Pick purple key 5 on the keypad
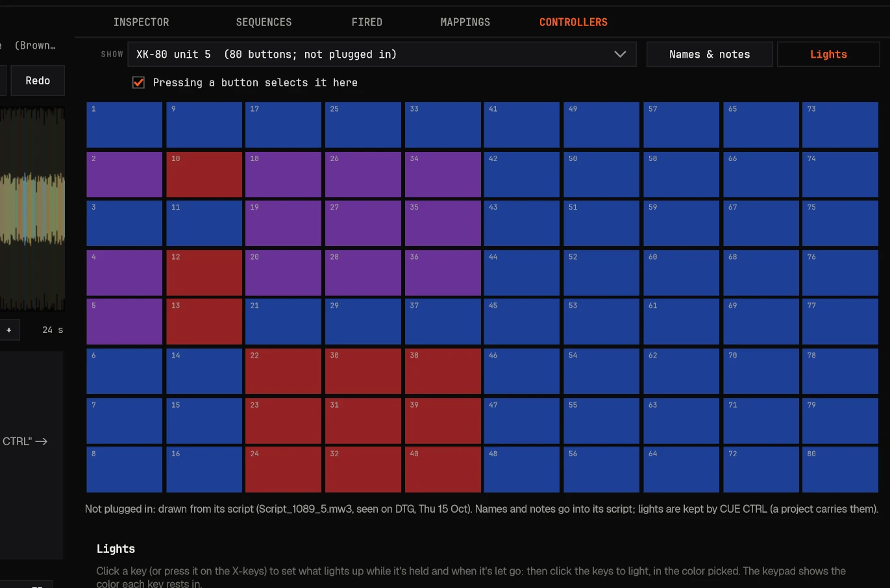 pyautogui.click(x=124, y=321)
